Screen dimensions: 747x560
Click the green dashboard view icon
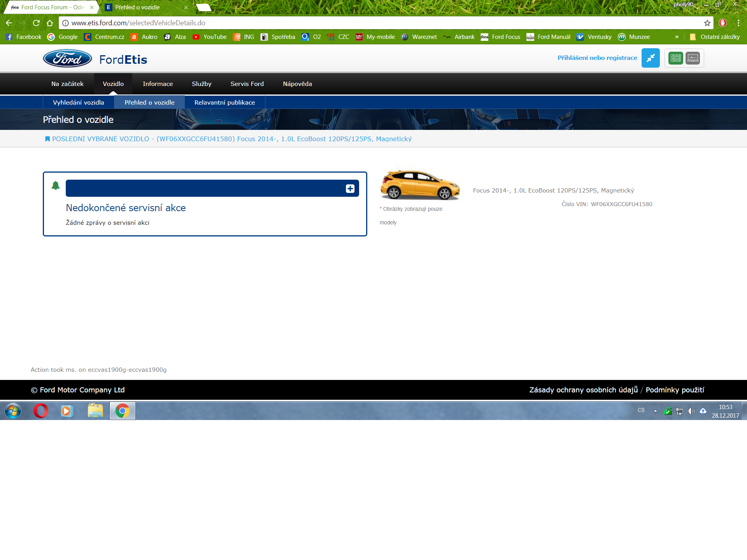pos(676,58)
